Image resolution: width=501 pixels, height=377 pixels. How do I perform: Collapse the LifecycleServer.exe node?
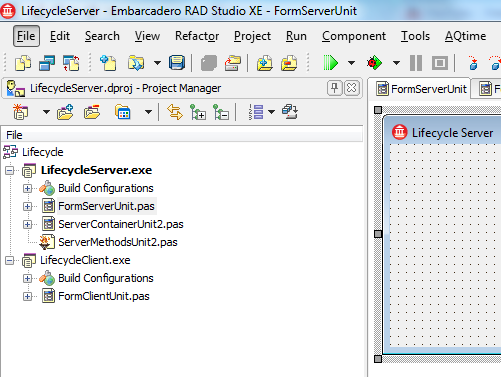coord(10,170)
